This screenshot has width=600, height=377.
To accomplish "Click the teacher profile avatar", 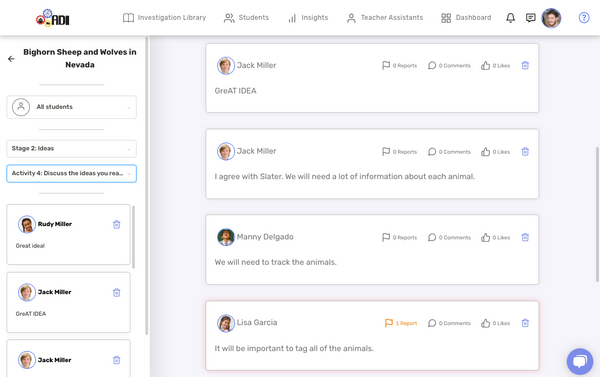I will pyautogui.click(x=551, y=18).
